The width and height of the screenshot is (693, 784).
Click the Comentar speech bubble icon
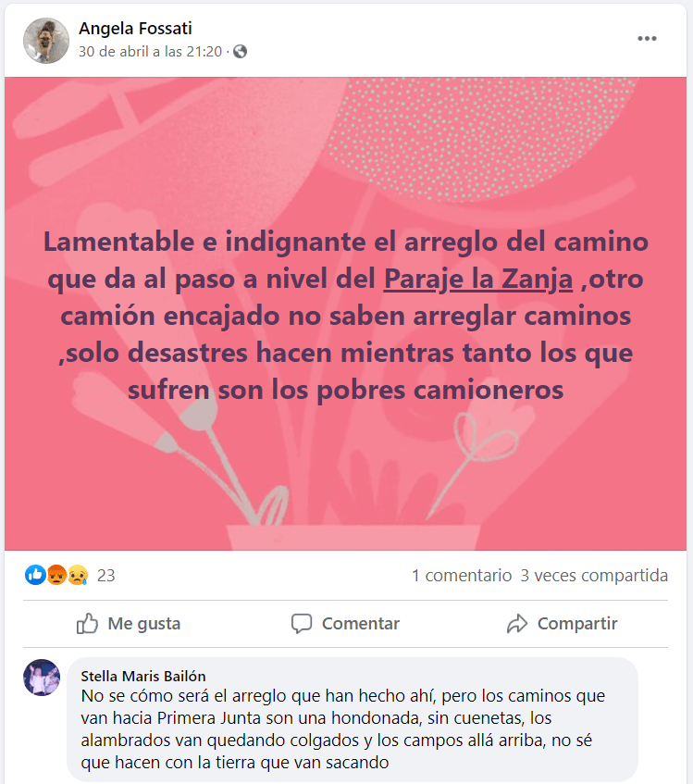tap(302, 624)
